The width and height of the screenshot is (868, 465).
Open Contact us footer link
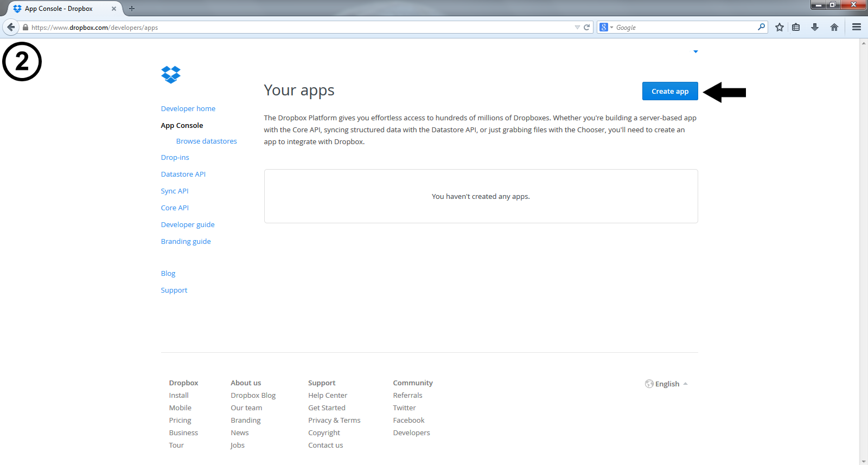click(x=325, y=445)
